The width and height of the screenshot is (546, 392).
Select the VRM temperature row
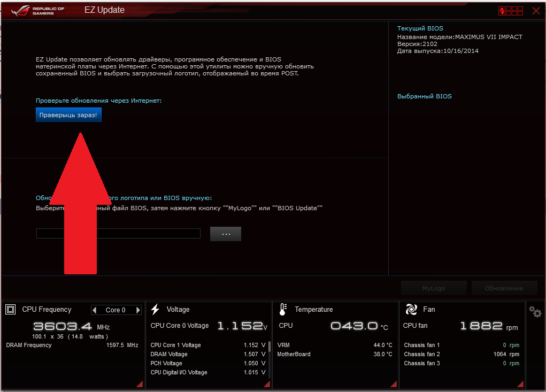click(x=335, y=345)
